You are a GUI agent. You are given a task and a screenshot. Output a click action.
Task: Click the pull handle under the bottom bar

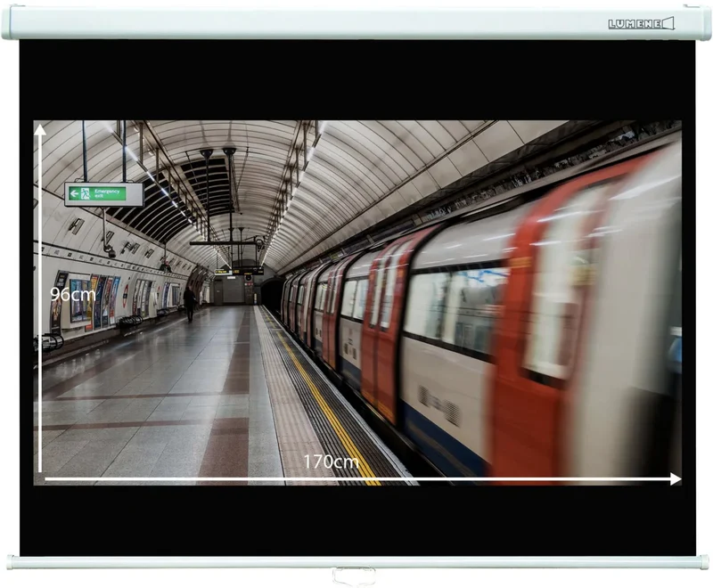click(354, 576)
